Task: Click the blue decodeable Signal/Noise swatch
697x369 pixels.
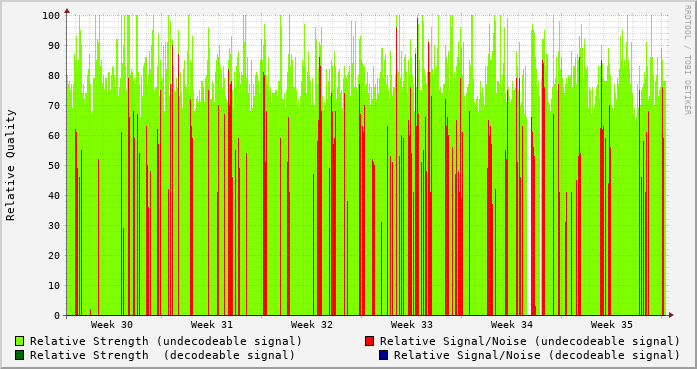Action: [383, 355]
